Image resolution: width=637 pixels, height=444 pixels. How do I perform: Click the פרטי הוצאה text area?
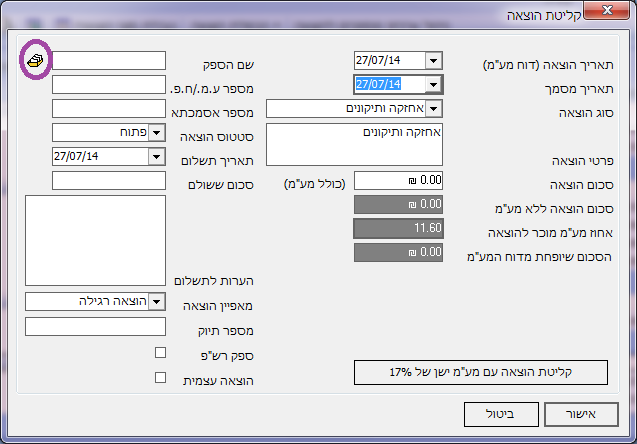[x=355, y=145]
